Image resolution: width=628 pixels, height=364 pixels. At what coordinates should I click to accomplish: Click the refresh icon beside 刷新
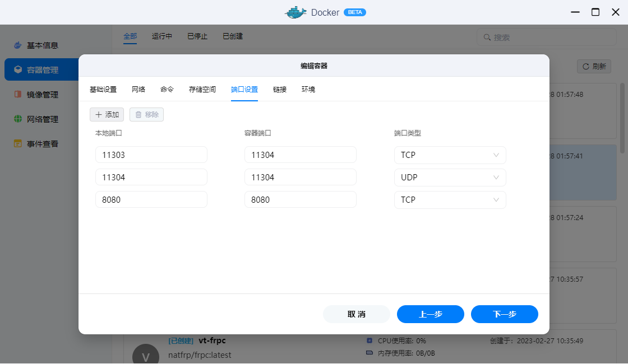585,67
